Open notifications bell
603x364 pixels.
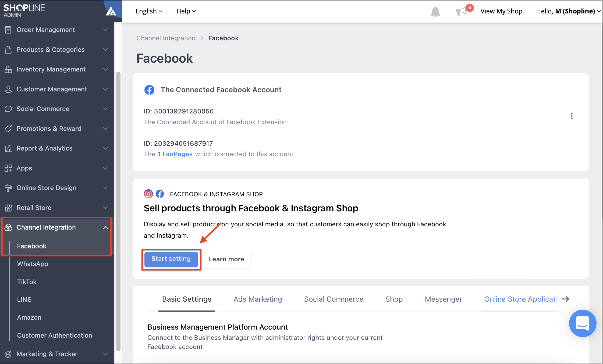435,12
